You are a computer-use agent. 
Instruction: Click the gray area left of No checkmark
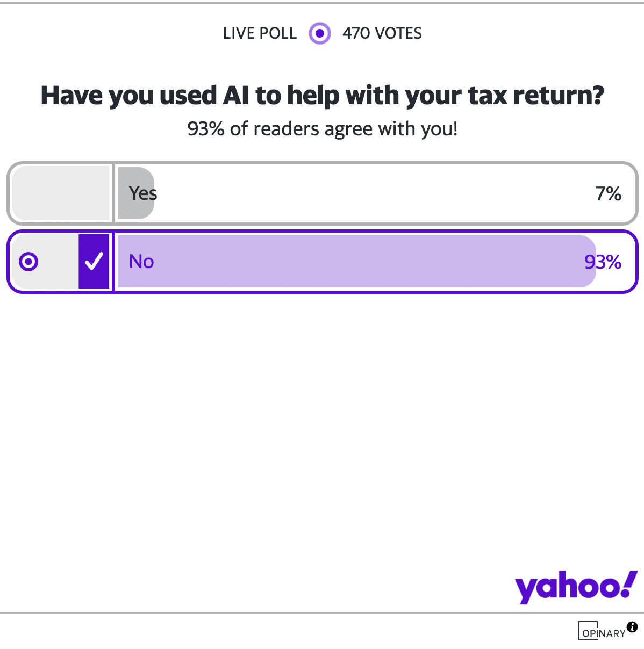58,262
